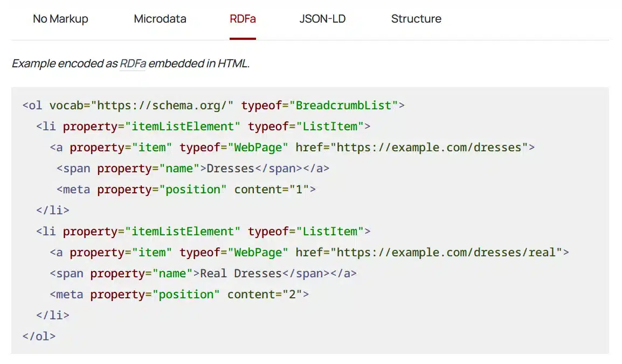
Task: Select the opening ol tag in the code block
Action: pyautogui.click(x=33, y=105)
